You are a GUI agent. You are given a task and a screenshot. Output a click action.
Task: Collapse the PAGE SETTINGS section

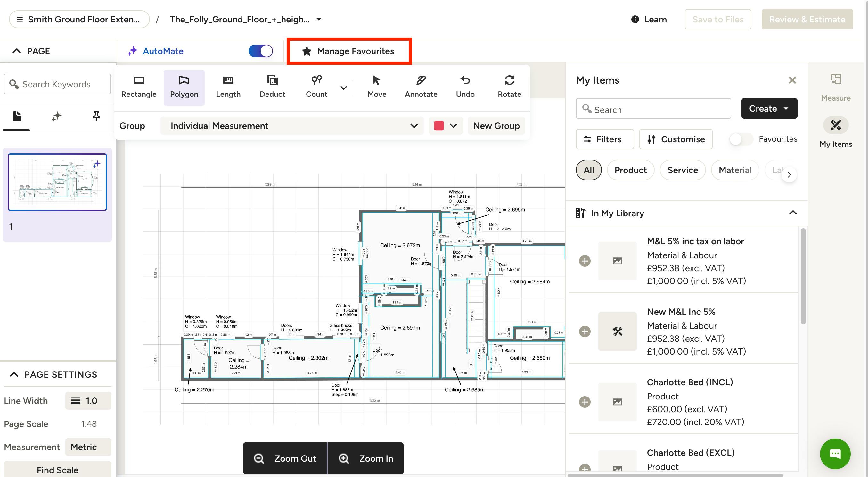[14, 374]
